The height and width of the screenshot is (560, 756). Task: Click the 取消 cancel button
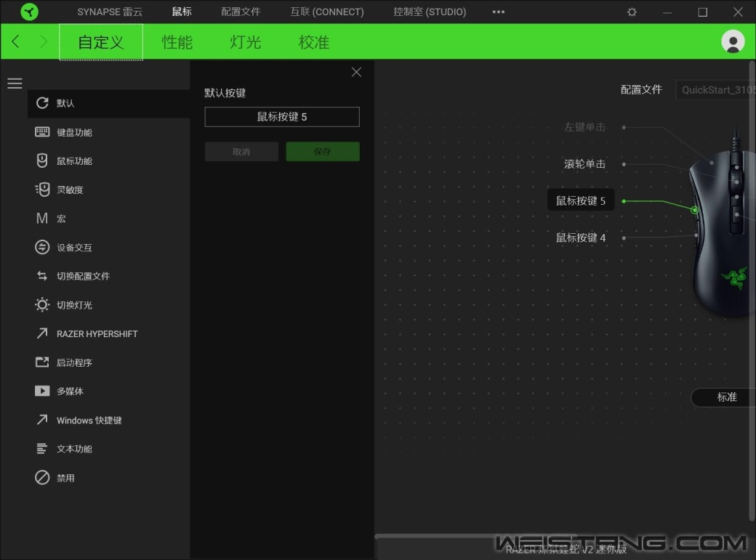[x=241, y=151]
